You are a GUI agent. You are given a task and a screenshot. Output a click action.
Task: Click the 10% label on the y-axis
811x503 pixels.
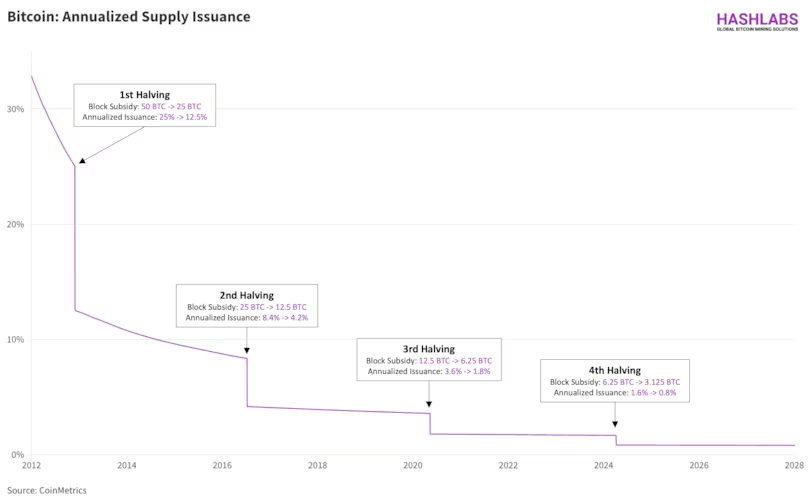(x=16, y=340)
